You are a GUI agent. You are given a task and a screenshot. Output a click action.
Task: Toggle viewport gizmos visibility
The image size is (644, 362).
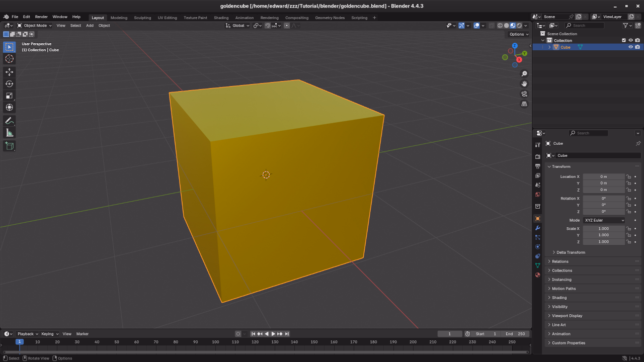[461, 26]
